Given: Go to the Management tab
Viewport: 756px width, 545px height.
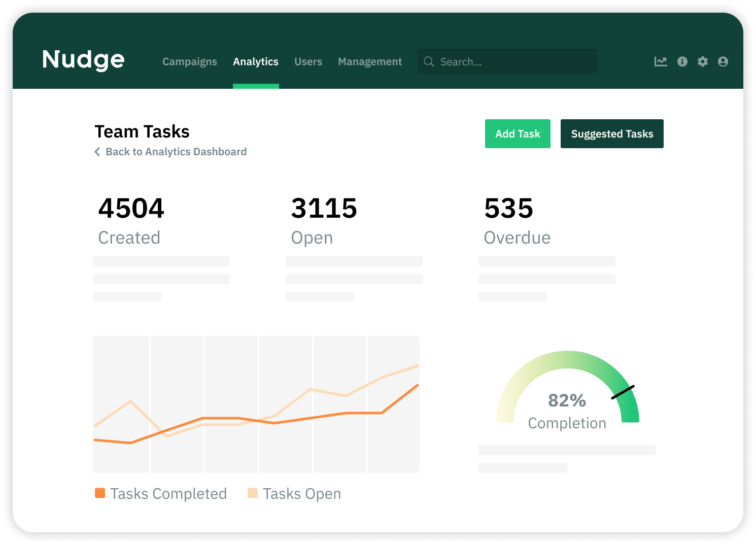Looking at the screenshot, I should 370,62.
